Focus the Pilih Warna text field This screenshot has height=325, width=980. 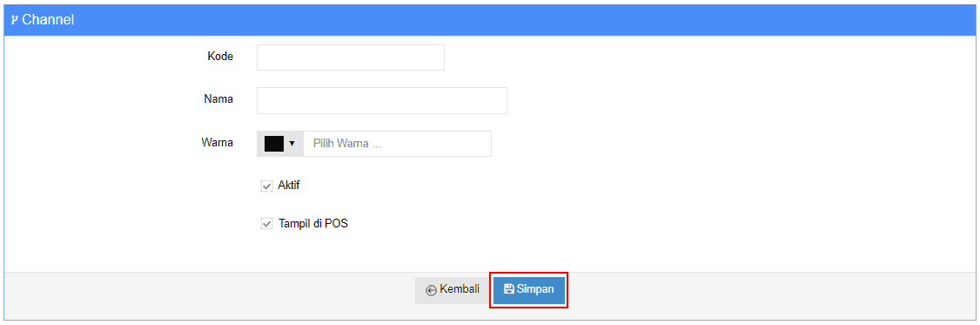(x=398, y=144)
